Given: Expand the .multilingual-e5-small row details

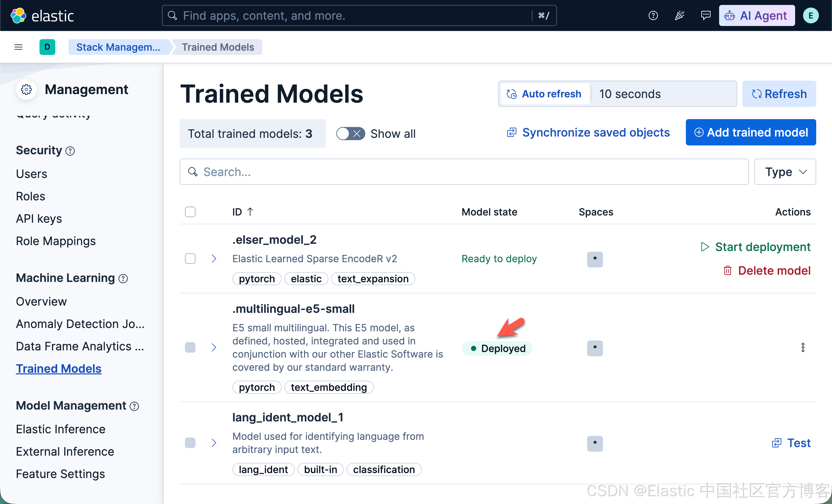Looking at the screenshot, I should (x=214, y=347).
